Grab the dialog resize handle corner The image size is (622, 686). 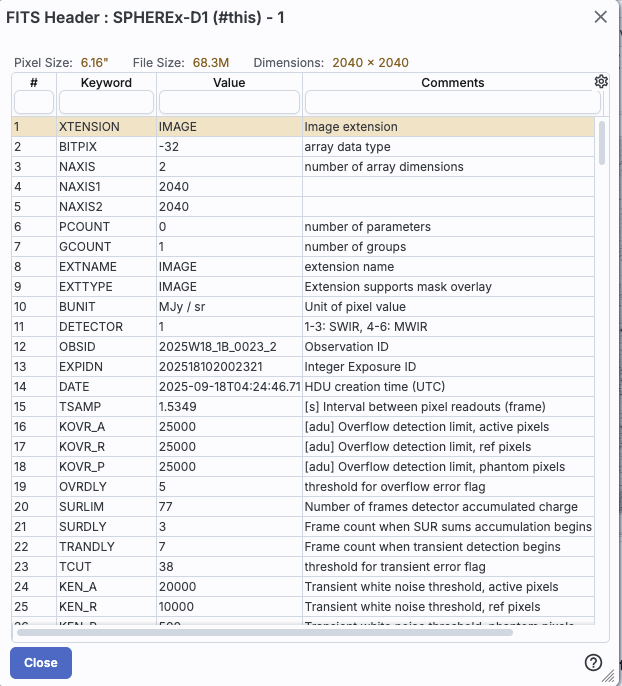pyautogui.click(x=608, y=676)
